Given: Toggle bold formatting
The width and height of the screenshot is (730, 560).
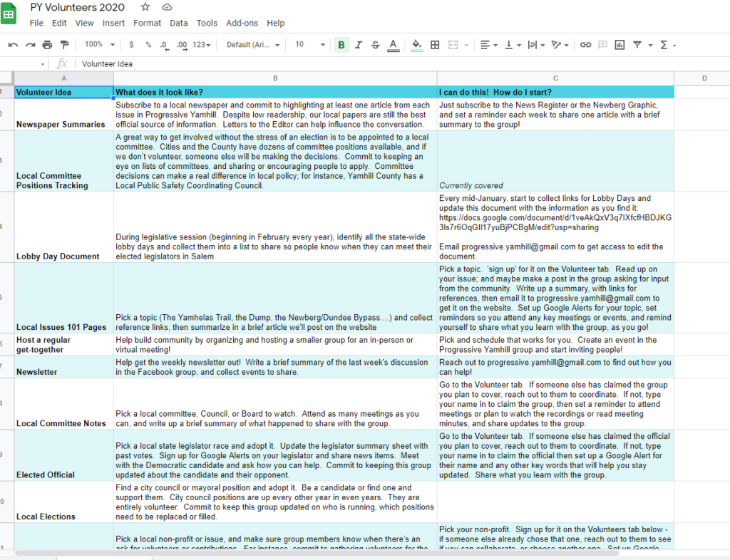Looking at the screenshot, I should click(x=341, y=45).
